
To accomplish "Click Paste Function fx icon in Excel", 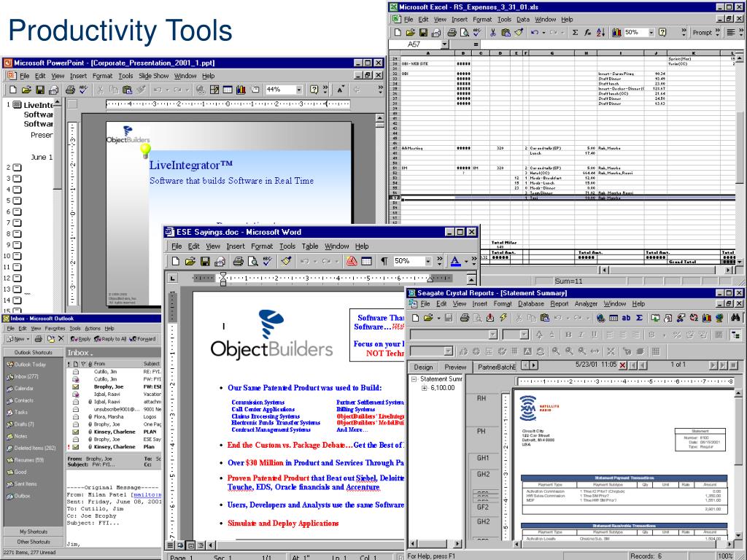I will 587,32.
